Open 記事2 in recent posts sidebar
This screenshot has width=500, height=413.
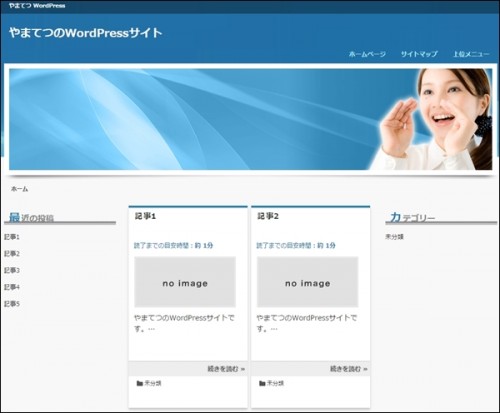(12, 254)
